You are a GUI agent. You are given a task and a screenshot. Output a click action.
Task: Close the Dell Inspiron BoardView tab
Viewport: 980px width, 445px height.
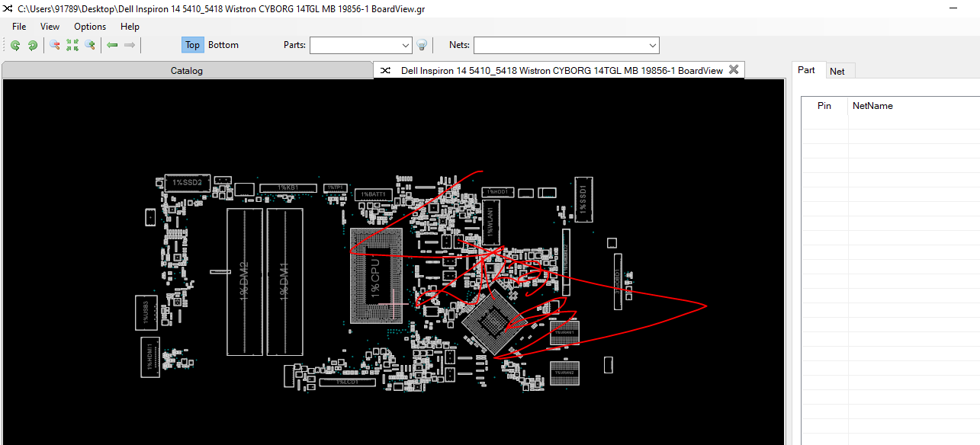coord(734,69)
